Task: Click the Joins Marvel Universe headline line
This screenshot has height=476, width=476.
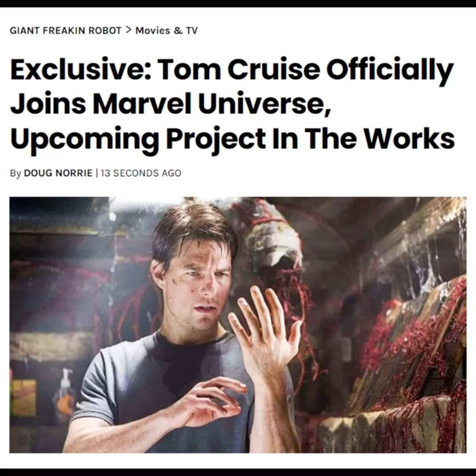Action: click(170, 104)
